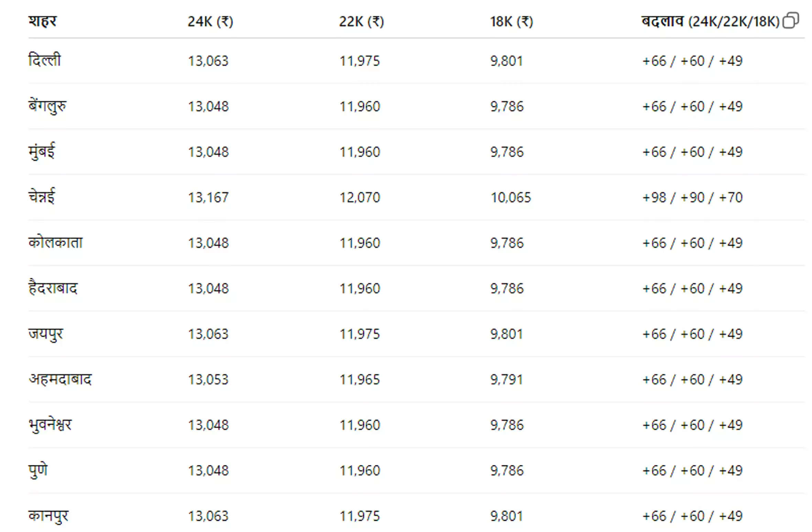Click the 24K (₹) column header
The image size is (812, 532).
(x=210, y=22)
